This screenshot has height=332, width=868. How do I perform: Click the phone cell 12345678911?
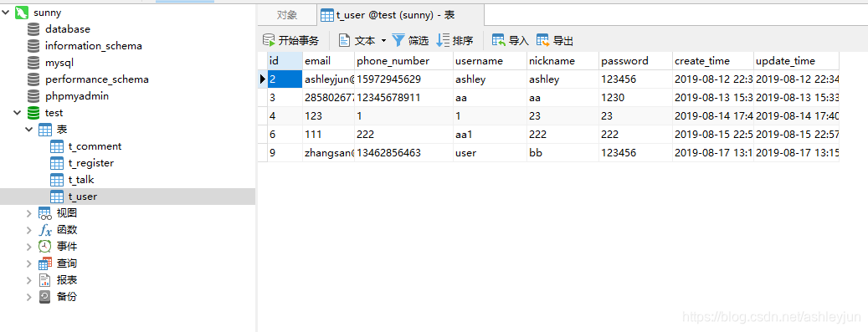(x=403, y=97)
